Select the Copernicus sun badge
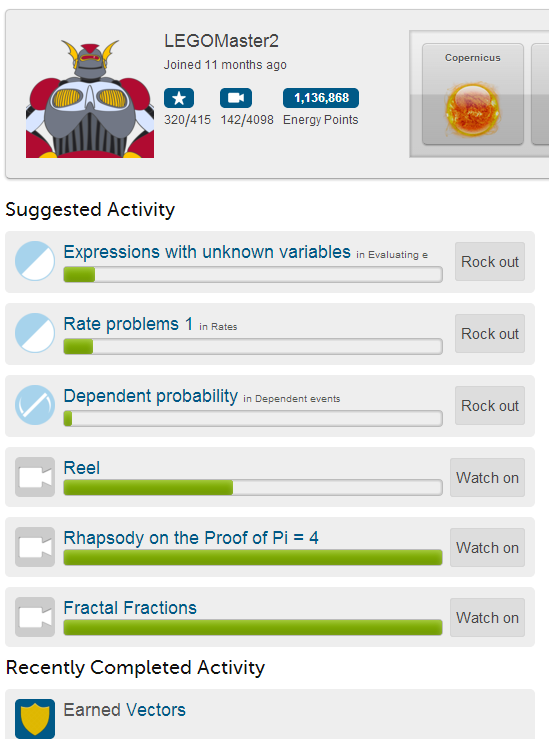Screen dimensions: 549x739 click(473, 94)
